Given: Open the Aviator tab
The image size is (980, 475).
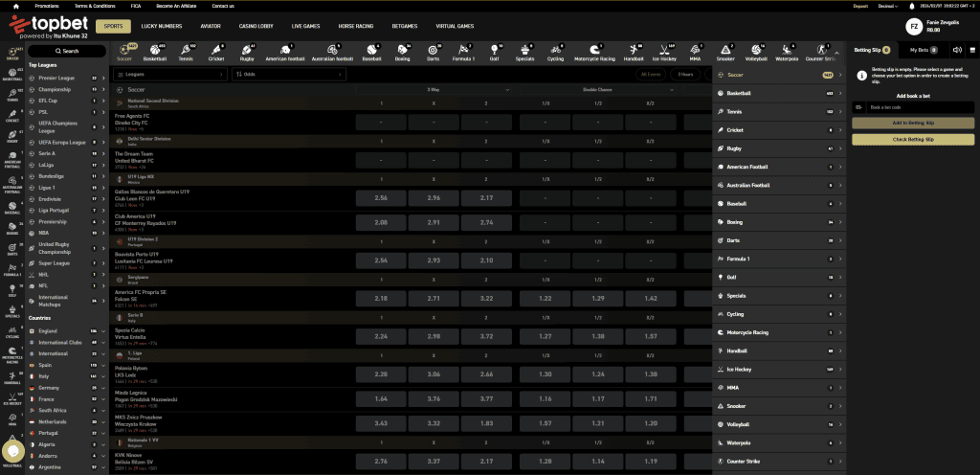Looking at the screenshot, I should (211, 26).
